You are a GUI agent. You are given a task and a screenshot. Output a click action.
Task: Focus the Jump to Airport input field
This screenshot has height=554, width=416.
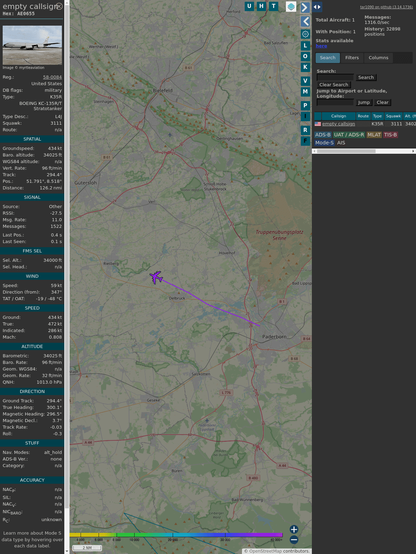[335, 102]
